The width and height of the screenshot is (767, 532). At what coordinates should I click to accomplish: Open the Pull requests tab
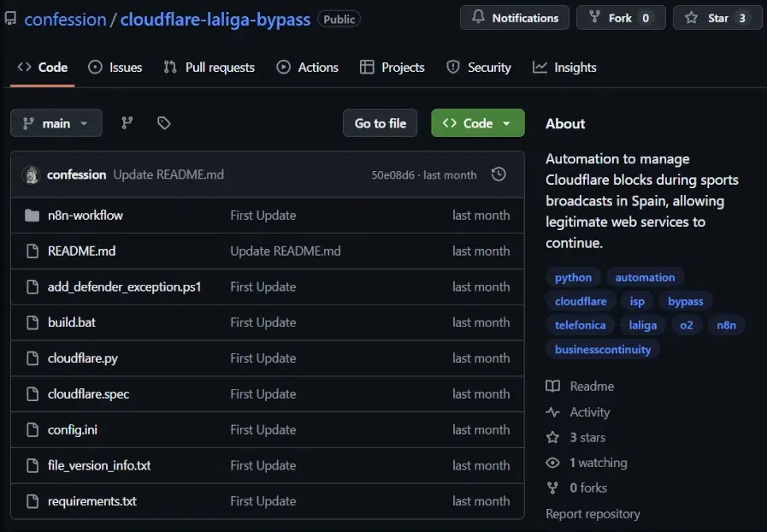[209, 67]
